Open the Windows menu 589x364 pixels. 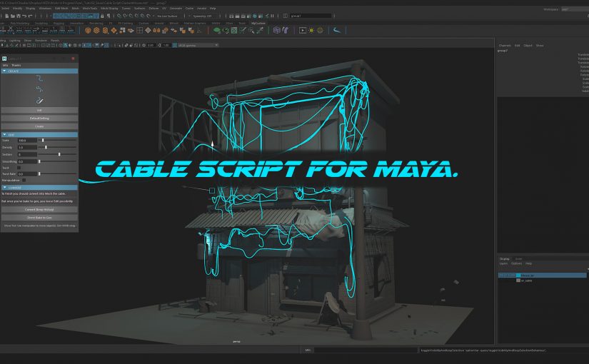tap(45, 9)
